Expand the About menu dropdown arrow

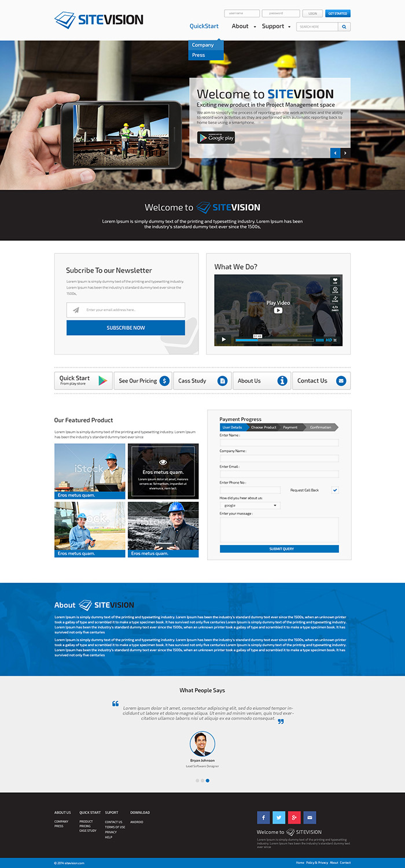[x=255, y=27]
